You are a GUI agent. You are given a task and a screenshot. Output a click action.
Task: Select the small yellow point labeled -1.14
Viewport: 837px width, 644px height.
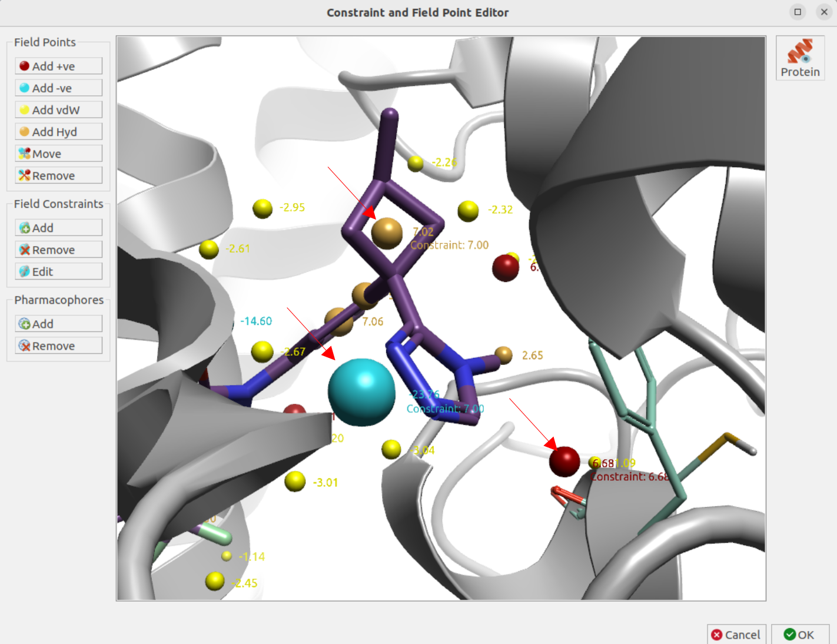227,556
